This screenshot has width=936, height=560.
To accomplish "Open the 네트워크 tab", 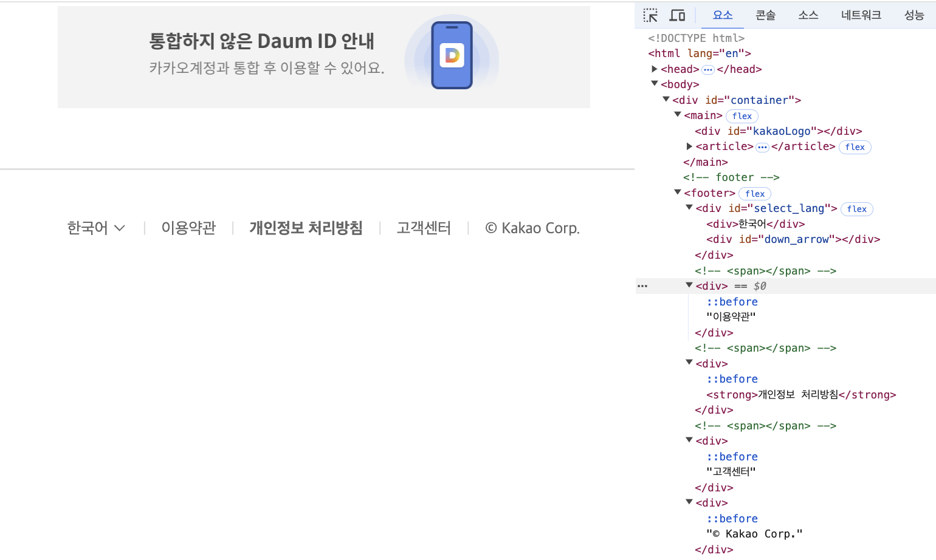I will [861, 15].
